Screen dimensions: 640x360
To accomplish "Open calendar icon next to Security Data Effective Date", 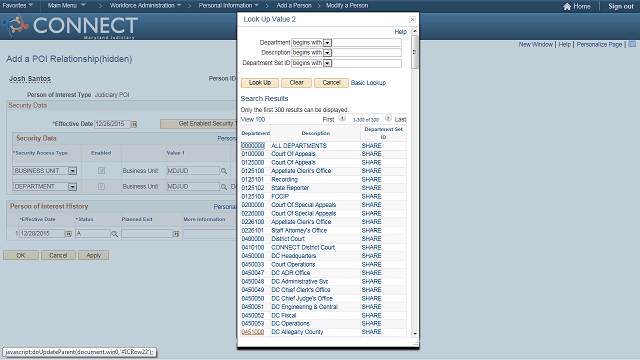I will [x=134, y=124].
